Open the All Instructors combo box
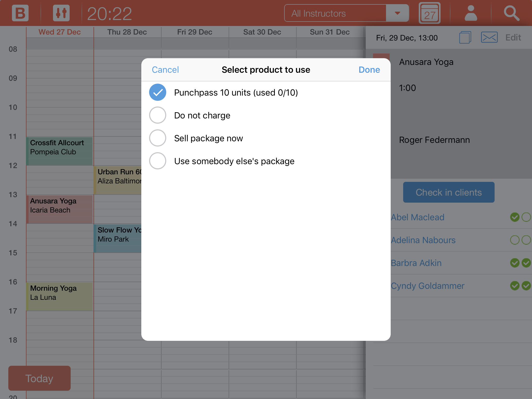The image size is (532, 399). [335, 13]
